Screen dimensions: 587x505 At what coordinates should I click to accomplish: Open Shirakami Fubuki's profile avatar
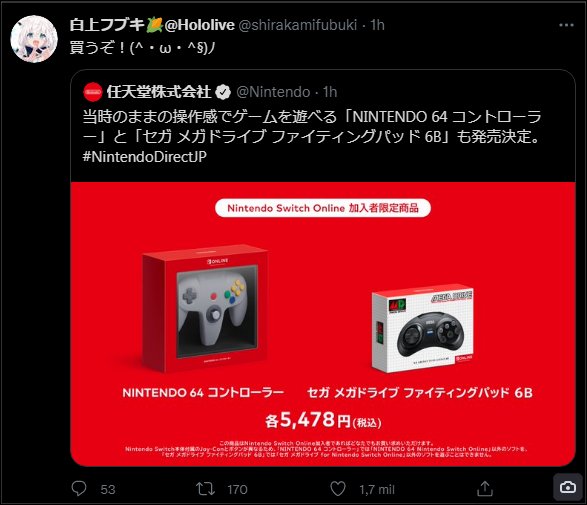[34, 39]
